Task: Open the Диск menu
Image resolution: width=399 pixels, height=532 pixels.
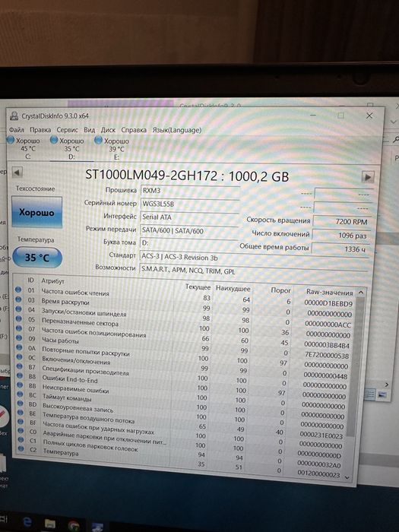Action: pos(108,130)
